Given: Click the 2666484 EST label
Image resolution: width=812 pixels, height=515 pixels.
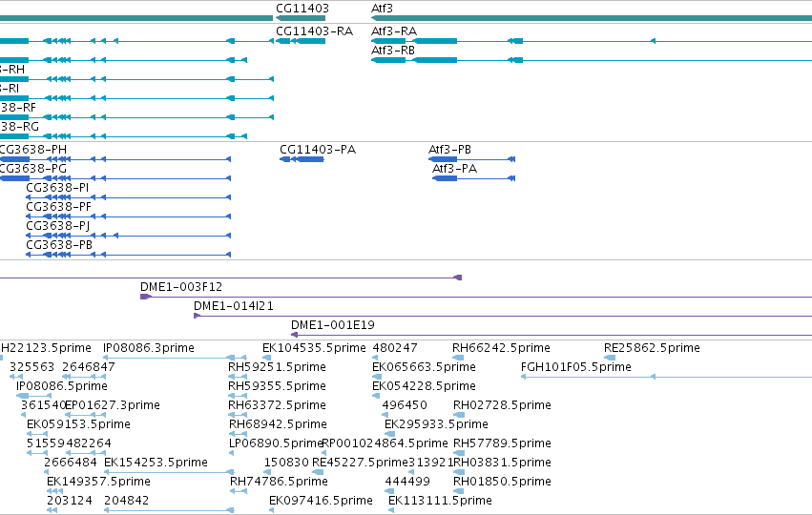Looking at the screenshot, I should pyautogui.click(x=71, y=463).
